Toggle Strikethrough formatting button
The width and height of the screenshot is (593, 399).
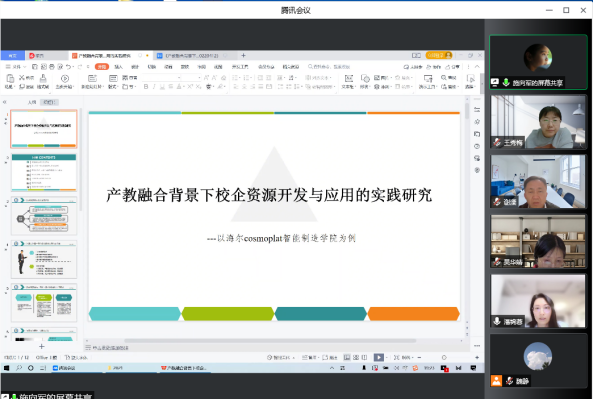pyautogui.click(x=172, y=87)
